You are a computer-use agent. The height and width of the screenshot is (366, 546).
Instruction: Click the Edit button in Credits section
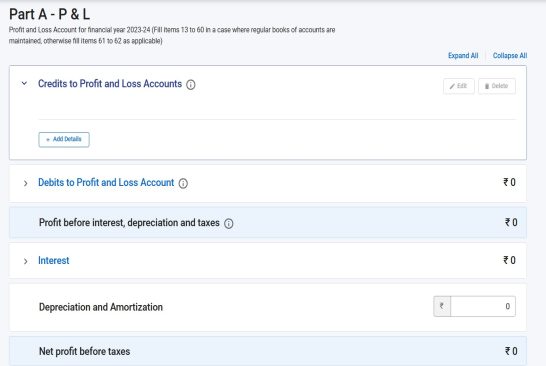point(459,86)
